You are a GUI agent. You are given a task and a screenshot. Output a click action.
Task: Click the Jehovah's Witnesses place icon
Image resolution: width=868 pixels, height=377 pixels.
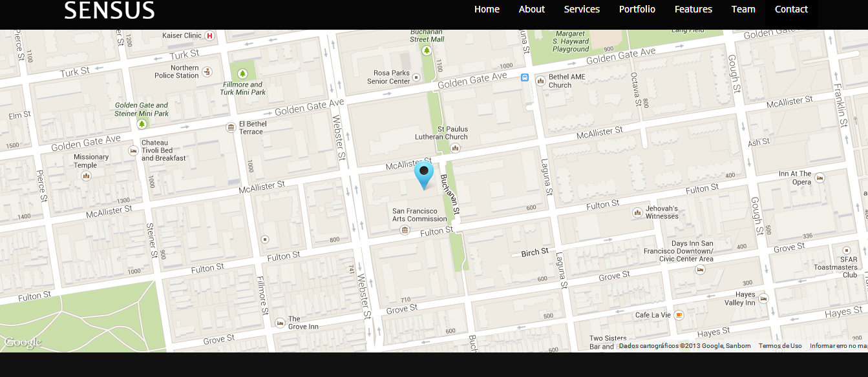click(637, 212)
